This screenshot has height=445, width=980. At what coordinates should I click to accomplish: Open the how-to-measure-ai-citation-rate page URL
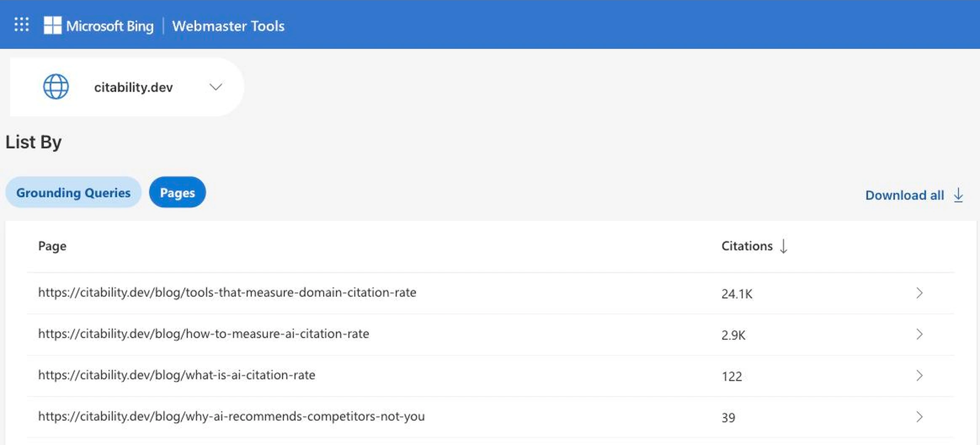[204, 334]
